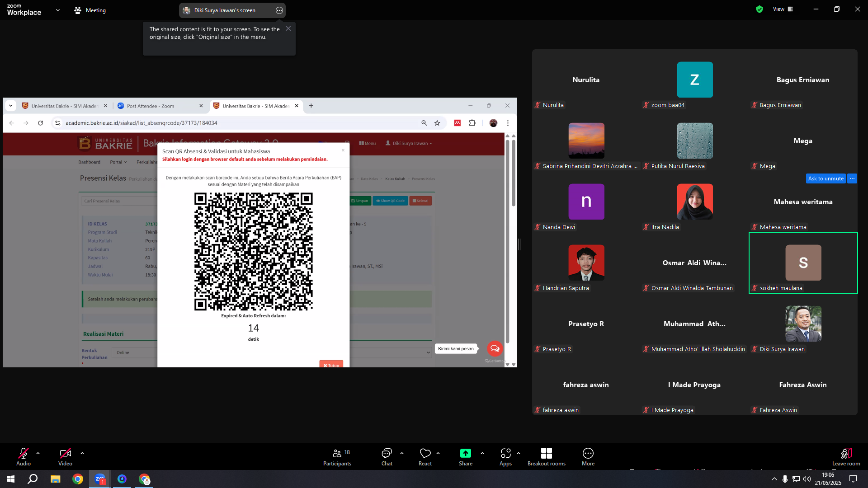
Task: Click the Cari Presensi Kelas search field
Action: [x=120, y=201]
